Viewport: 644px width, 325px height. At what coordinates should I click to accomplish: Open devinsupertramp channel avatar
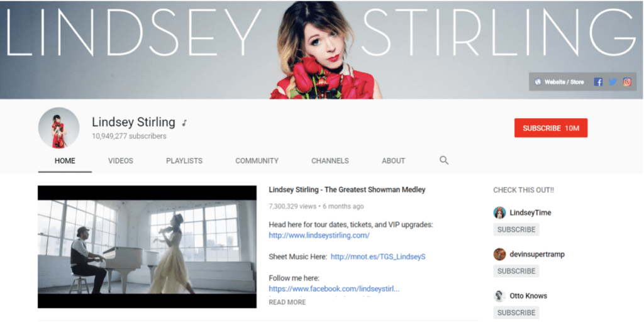click(x=499, y=255)
